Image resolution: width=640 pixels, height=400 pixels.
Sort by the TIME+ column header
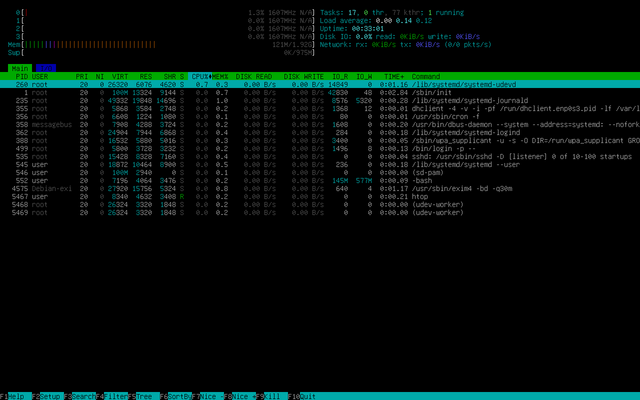click(x=394, y=76)
